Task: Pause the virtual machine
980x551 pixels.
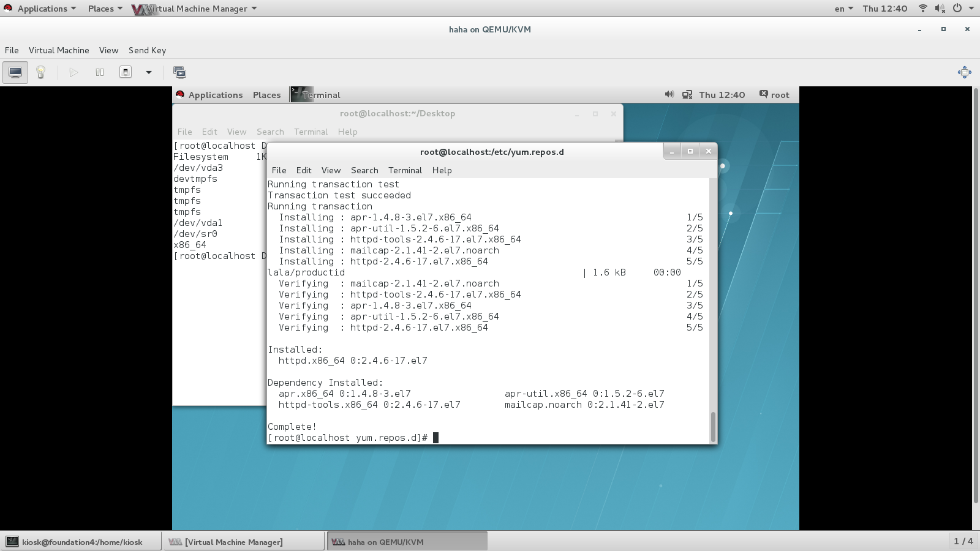Action: [100, 72]
